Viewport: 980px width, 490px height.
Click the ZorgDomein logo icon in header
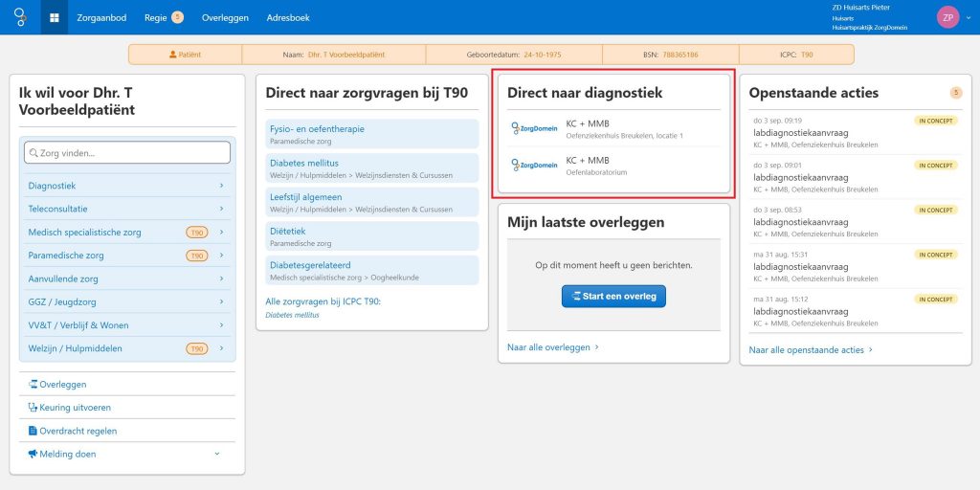coord(20,17)
